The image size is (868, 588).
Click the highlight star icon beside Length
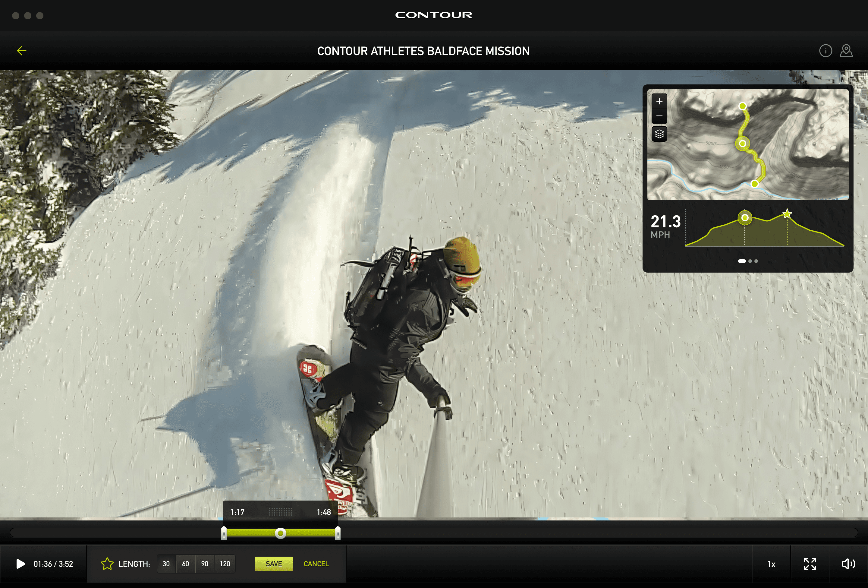tap(107, 564)
